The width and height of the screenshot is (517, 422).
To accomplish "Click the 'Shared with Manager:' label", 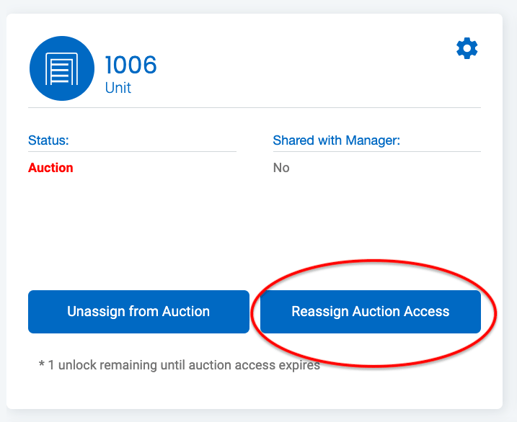I will pos(336,140).
